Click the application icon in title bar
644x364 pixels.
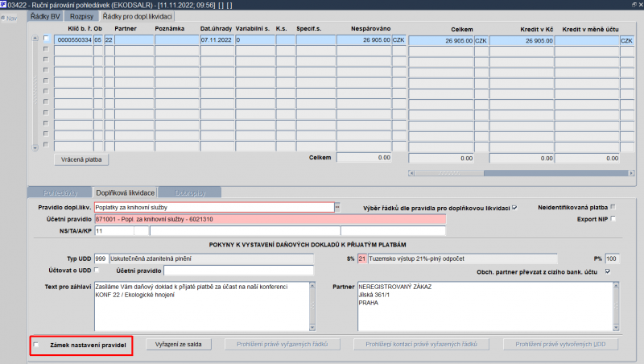[3, 5]
